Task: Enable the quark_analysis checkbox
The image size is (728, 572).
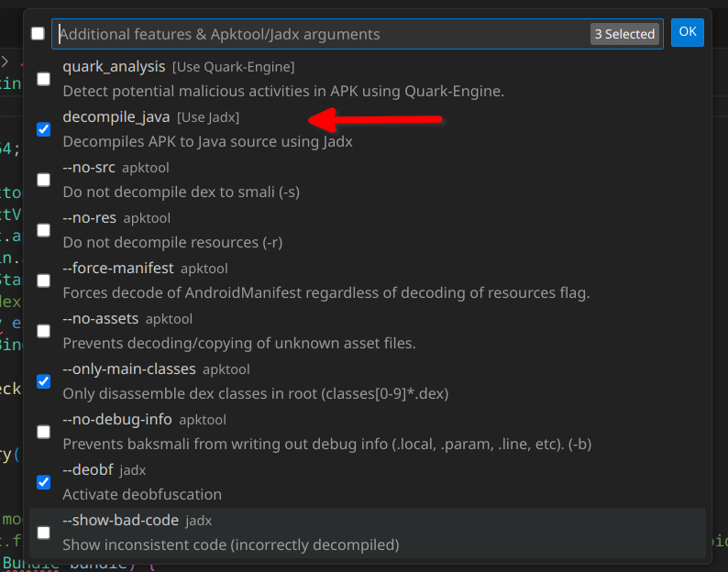Action: tap(43, 79)
